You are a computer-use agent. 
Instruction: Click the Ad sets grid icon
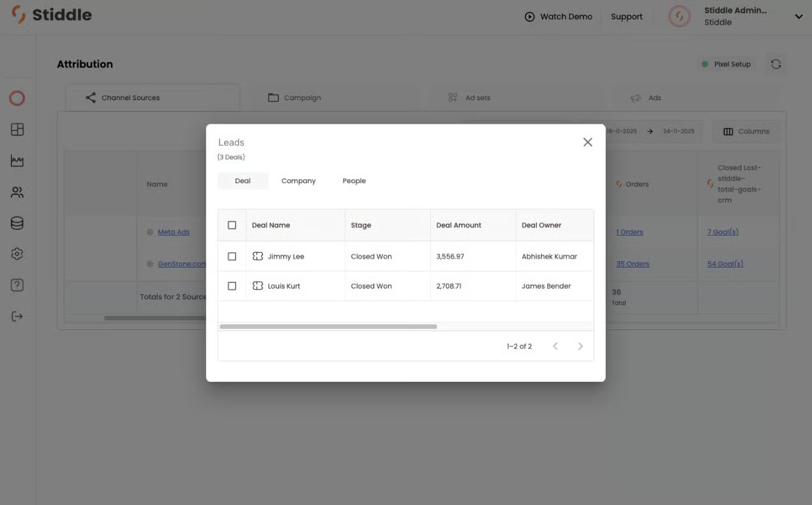coord(453,98)
